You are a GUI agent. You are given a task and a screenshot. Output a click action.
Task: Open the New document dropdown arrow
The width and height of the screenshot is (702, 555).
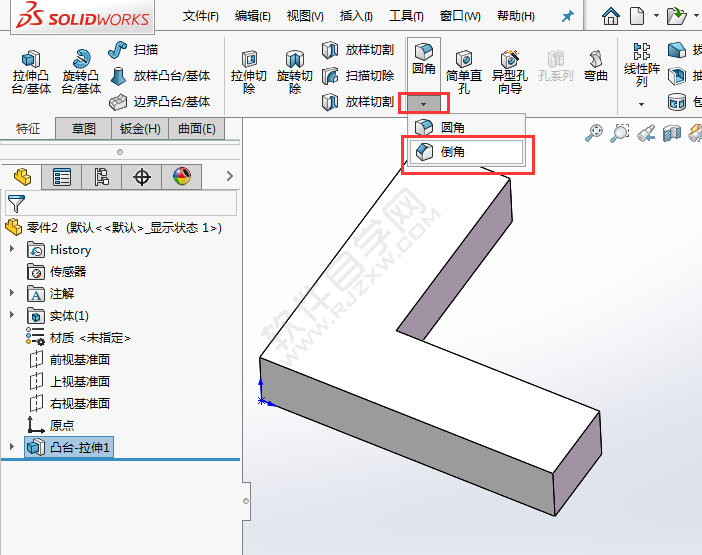656,16
